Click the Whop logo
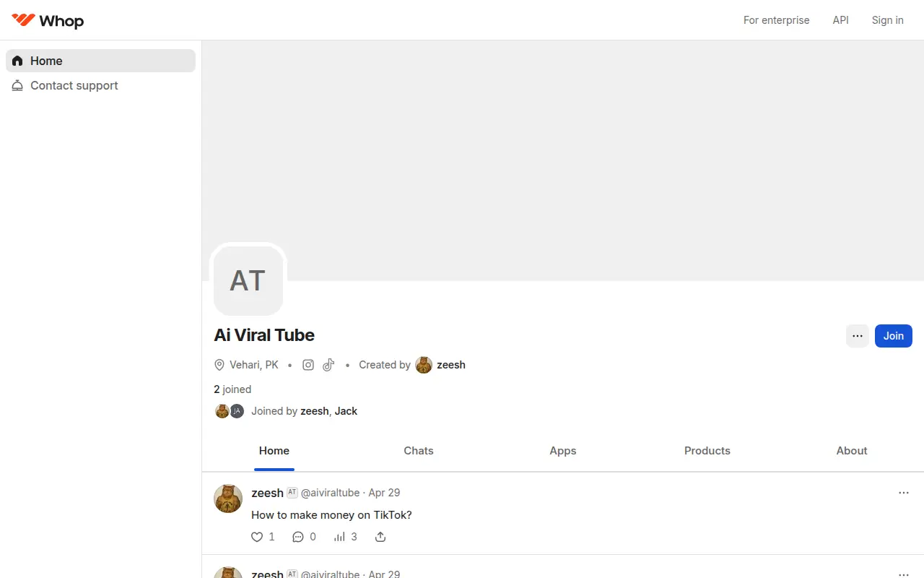The width and height of the screenshot is (924, 578). tap(48, 20)
